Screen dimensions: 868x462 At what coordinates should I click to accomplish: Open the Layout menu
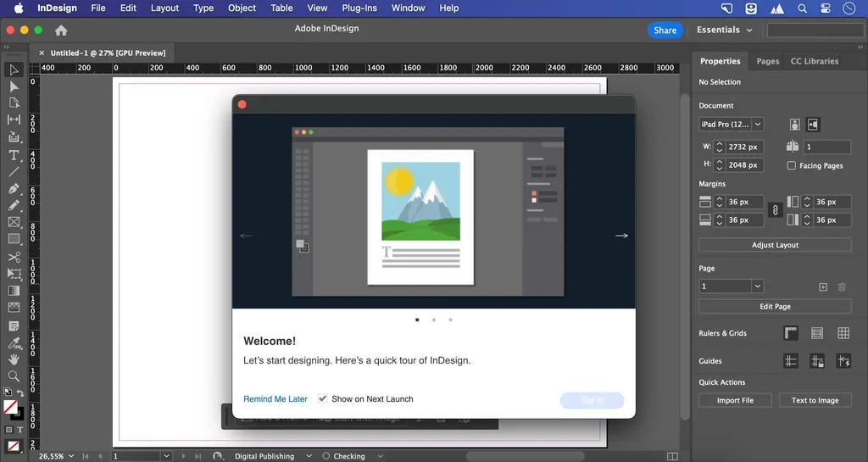click(x=164, y=8)
